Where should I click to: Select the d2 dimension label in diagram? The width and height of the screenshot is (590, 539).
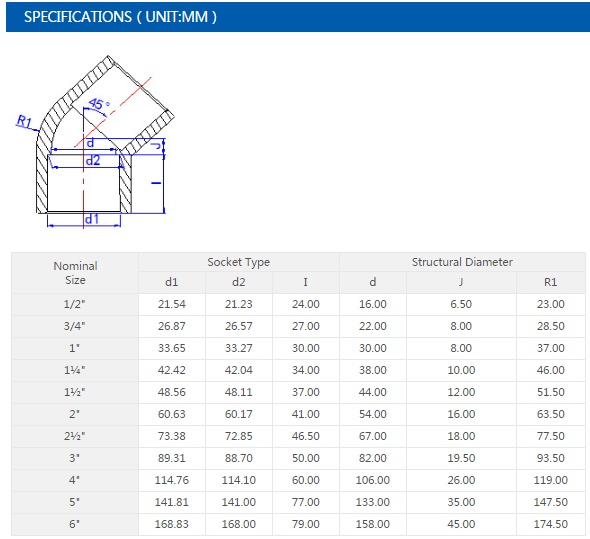point(93,160)
